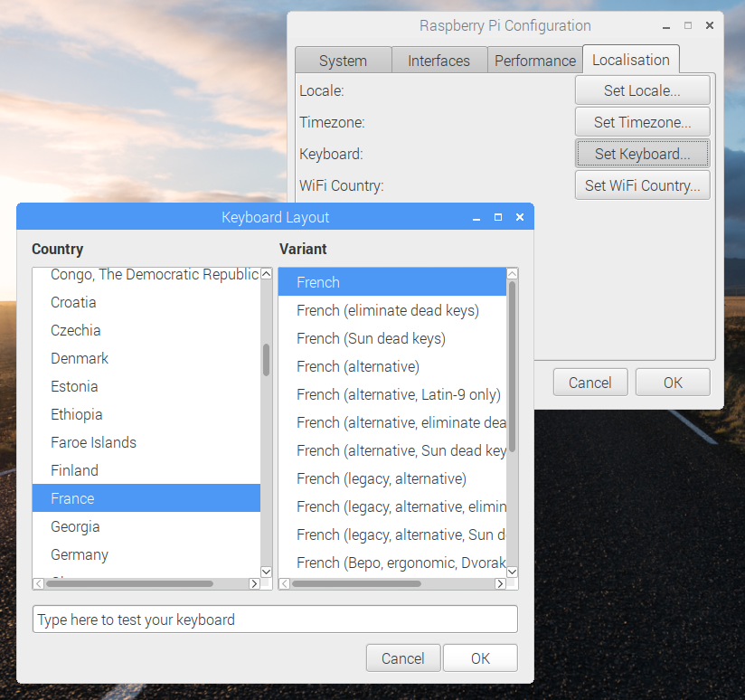Select the Performance tab

click(534, 61)
